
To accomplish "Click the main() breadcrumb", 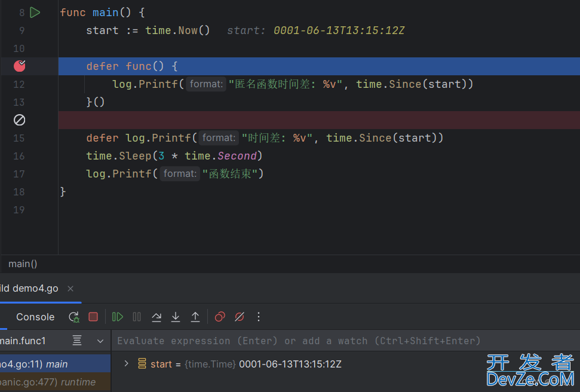I will [23, 264].
